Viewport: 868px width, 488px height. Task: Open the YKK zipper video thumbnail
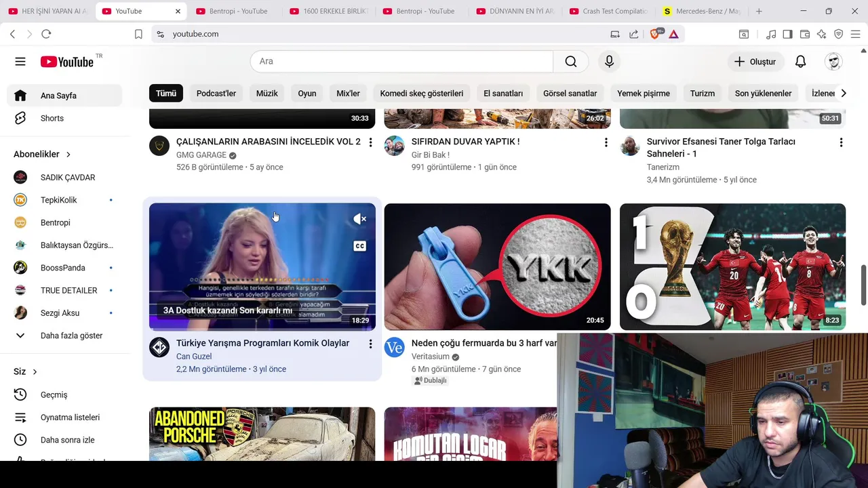(x=497, y=267)
